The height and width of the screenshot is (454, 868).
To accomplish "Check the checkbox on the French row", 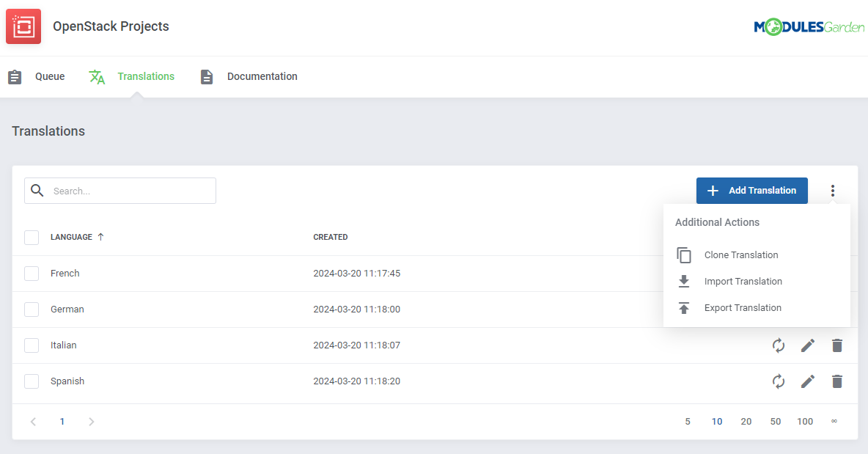I will pyautogui.click(x=32, y=273).
